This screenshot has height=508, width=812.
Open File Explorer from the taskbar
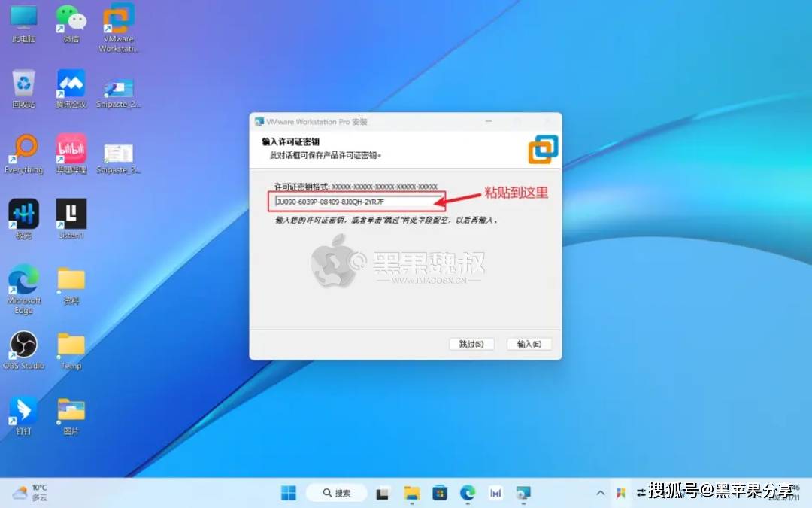click(x=412, y=493)
